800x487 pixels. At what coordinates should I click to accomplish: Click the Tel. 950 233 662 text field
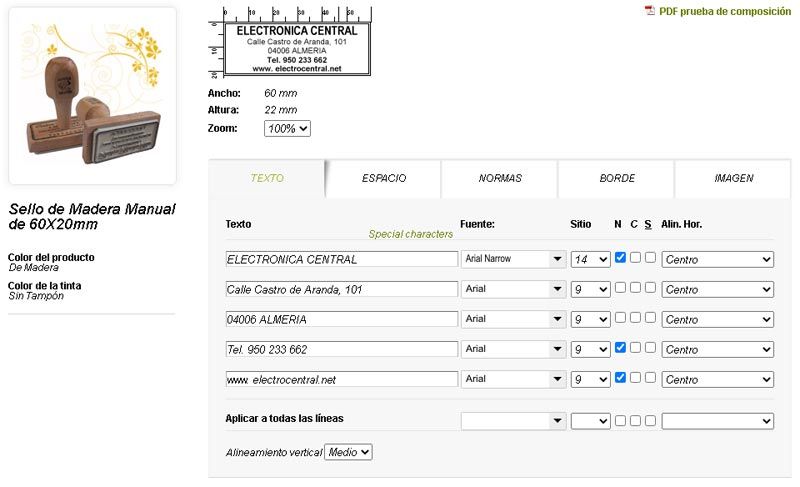tap(341, 349)
